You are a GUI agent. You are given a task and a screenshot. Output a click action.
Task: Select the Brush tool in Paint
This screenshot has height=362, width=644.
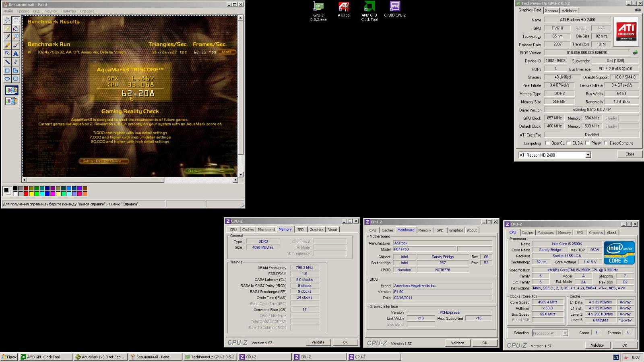click(x=16, y=45)
